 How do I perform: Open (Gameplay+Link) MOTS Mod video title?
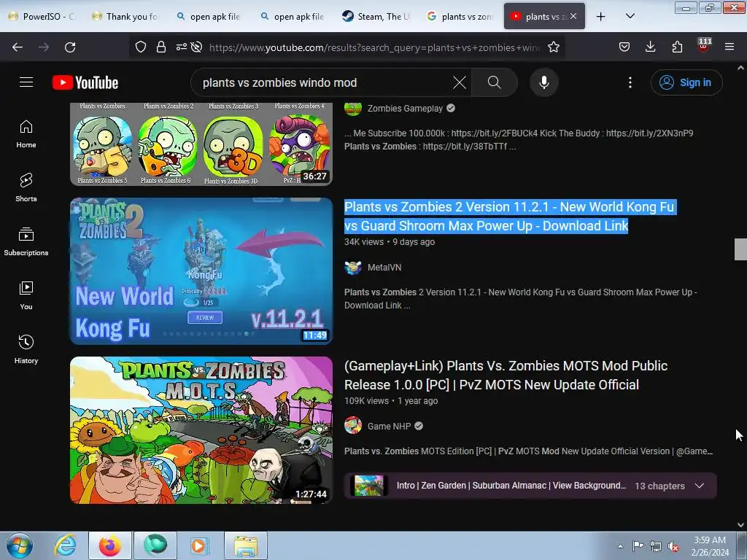[506, 376]
